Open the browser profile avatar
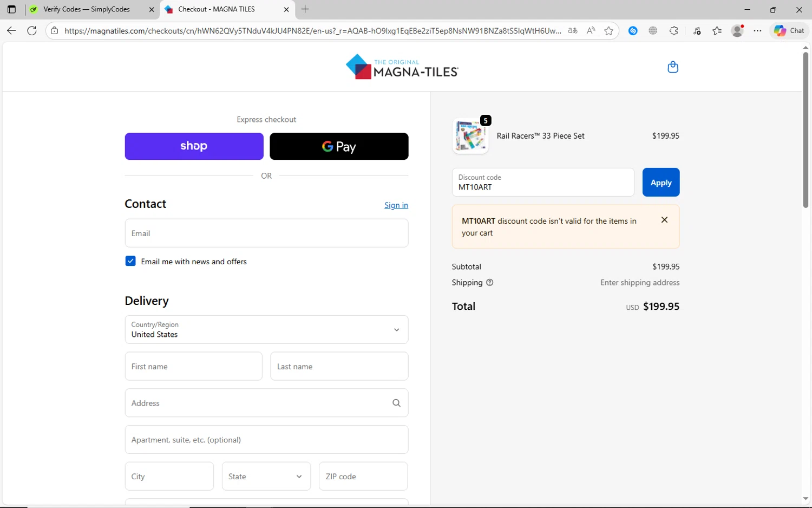 point(737,31)
